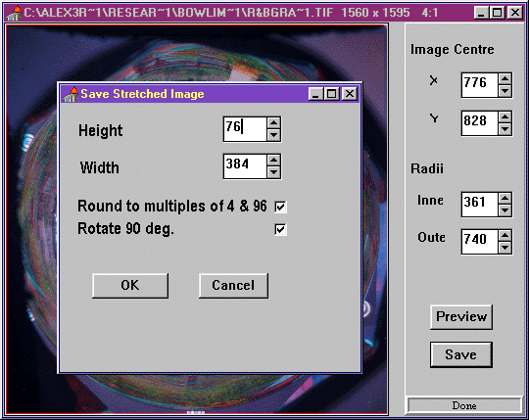
Task: Click the main window title bar app icon
Action: (14, 13)
